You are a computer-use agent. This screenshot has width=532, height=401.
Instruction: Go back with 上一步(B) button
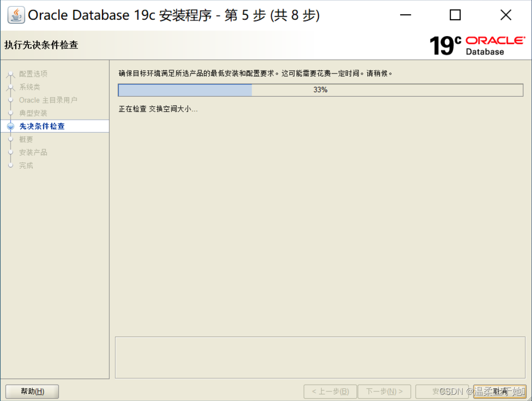point(330,391)
